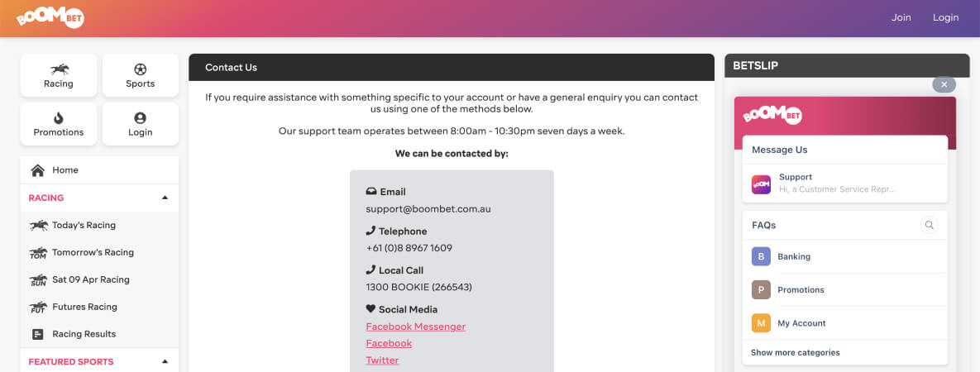Open the Support chat conversation

pos(845,184)
